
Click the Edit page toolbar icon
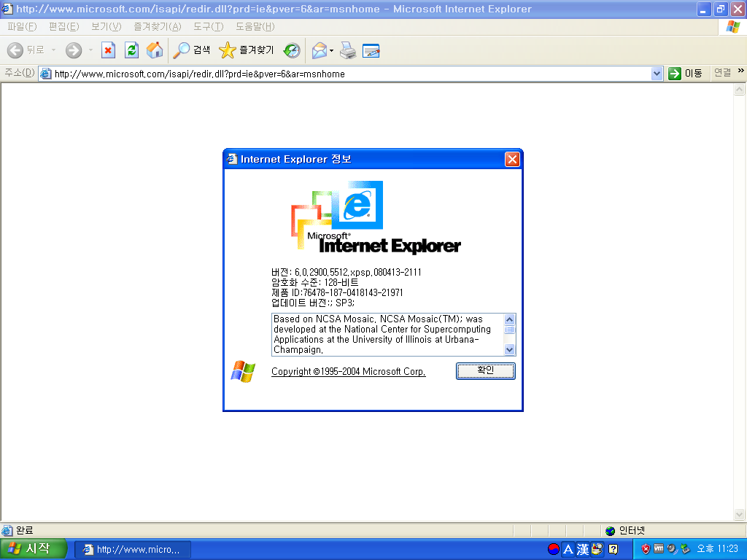click(371, 50)
